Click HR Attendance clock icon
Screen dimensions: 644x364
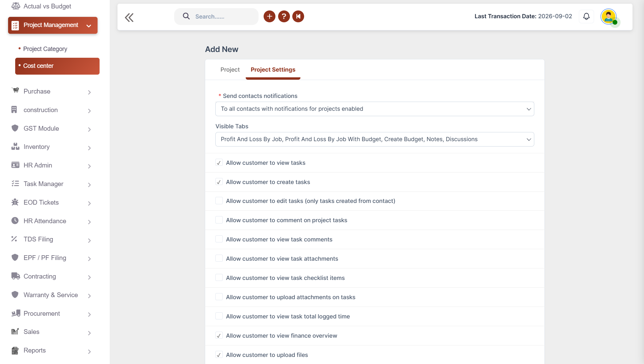pyautogui.click(x=15, y=220)
